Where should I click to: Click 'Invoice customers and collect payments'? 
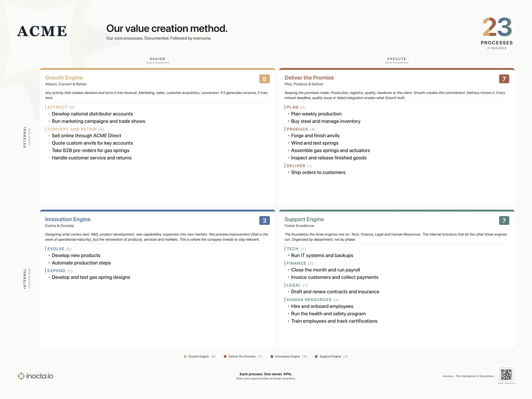[x=334, y=277]
